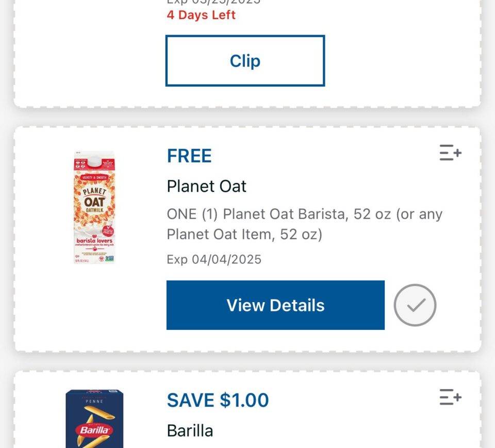
Task: Tap the Exp 04/04/2025 expiration date
Action: point(214,259)
